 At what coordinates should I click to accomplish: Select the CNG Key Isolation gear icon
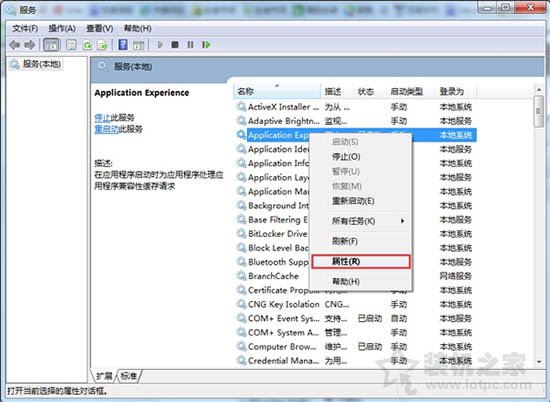tap(241, 304)
